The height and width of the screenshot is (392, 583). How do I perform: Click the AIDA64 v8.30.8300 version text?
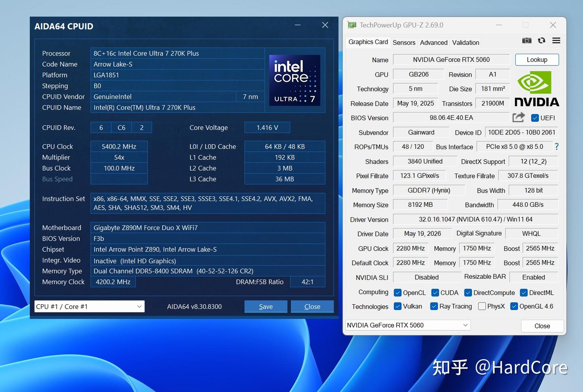click(x=194, y=307)
